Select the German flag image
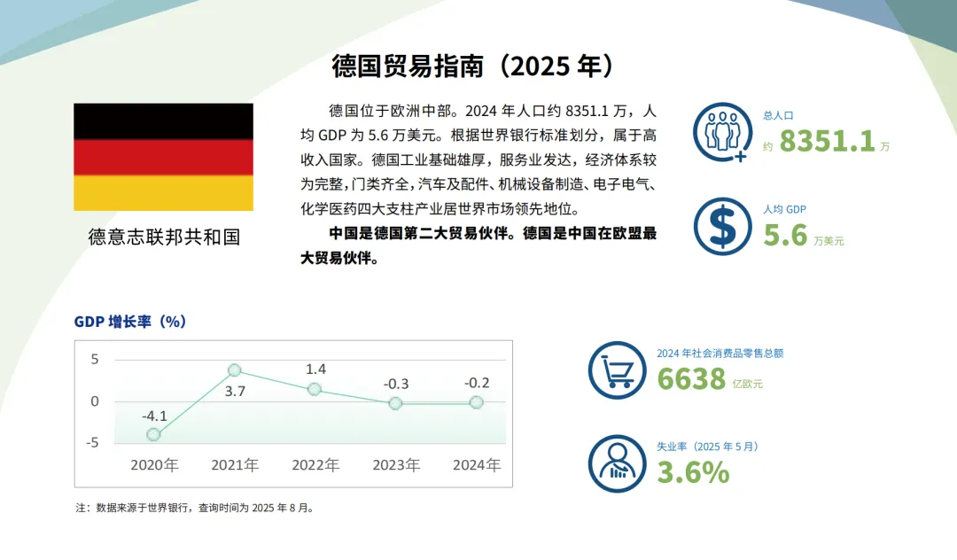 [163, 157]
